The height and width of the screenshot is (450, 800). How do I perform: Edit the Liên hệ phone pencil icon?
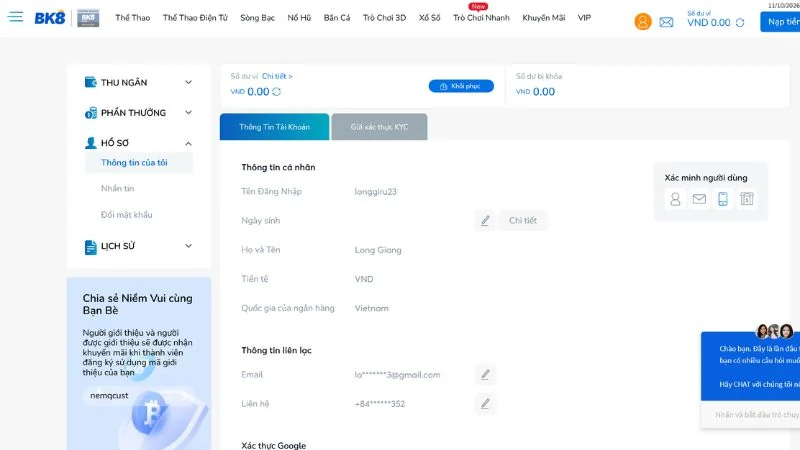point(485,404)
